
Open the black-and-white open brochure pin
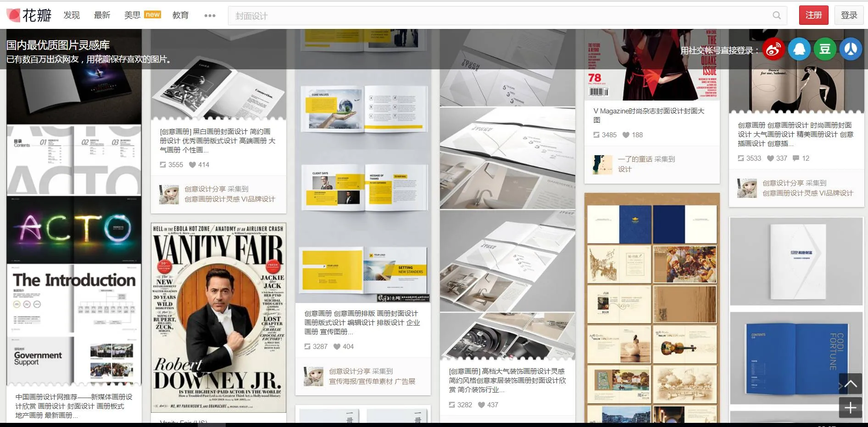(x=219, y=74)
